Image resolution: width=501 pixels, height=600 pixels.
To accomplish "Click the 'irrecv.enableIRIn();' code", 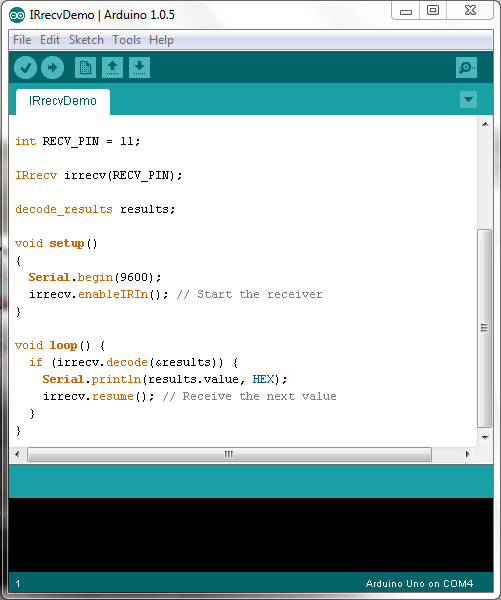I will pos(99,294).
